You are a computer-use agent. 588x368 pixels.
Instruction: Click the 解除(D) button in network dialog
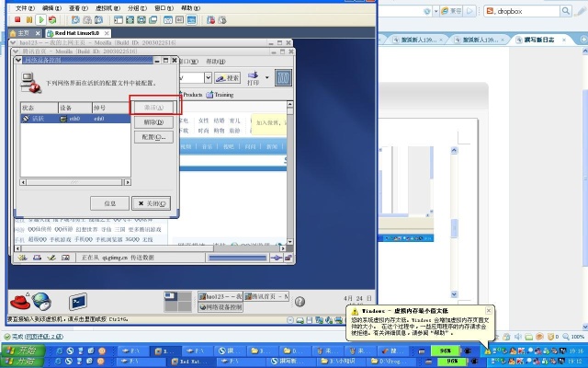coord(153,122)
